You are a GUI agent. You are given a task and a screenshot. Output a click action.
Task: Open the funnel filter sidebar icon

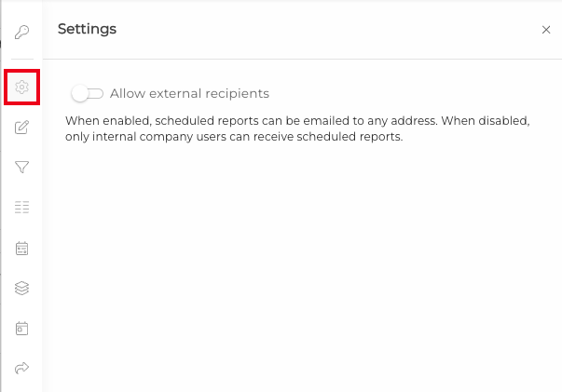21,167
